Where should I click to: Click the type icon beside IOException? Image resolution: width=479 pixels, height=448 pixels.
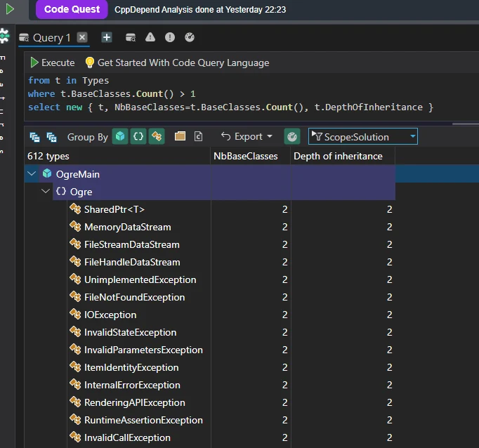(75, 315)
